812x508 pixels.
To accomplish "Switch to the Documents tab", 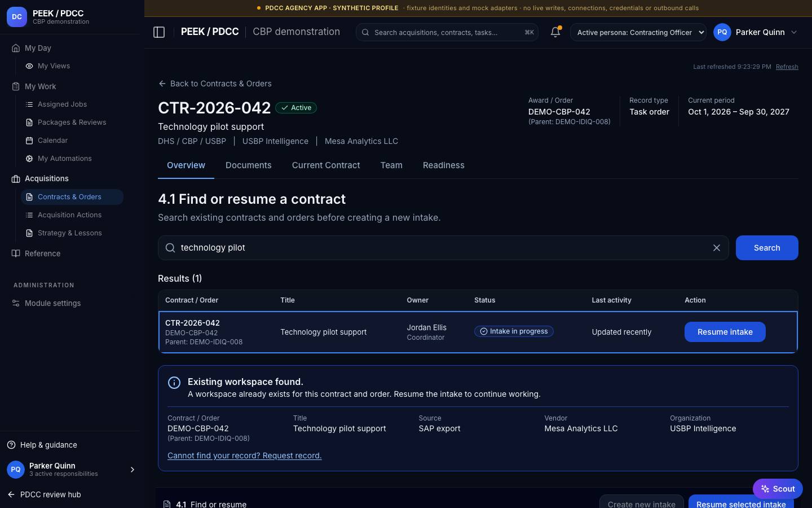I will point(249,165).
